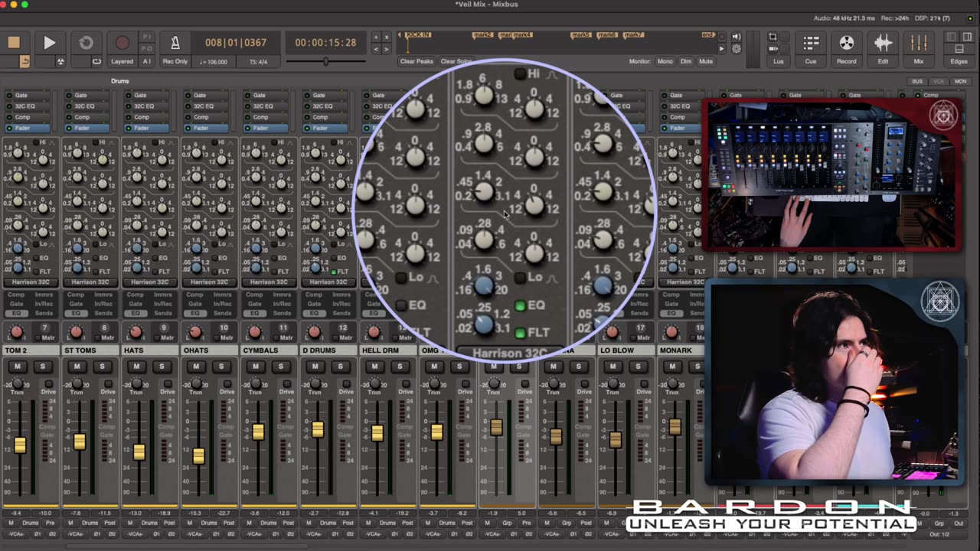Click the crop range icon above Lua
Screen dimensions: 980x551
pos(773,37)
